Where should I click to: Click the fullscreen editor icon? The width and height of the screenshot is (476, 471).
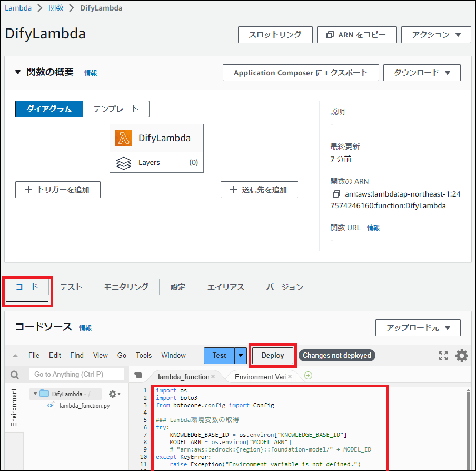pos(443,356)
